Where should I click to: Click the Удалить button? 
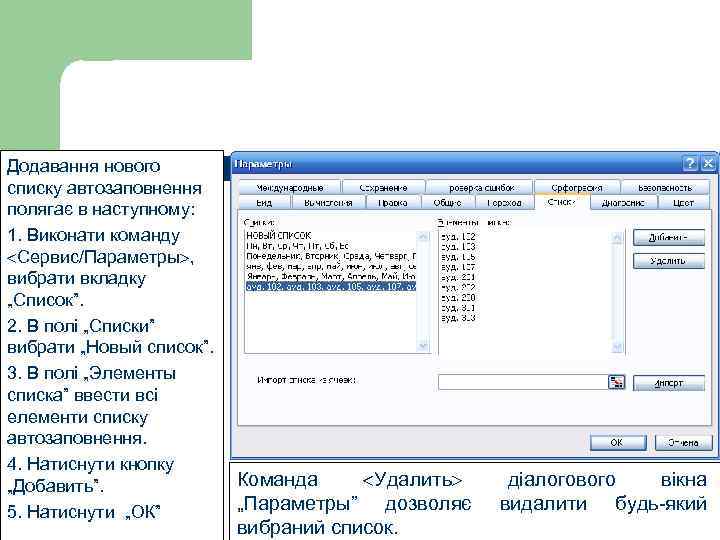669,261
